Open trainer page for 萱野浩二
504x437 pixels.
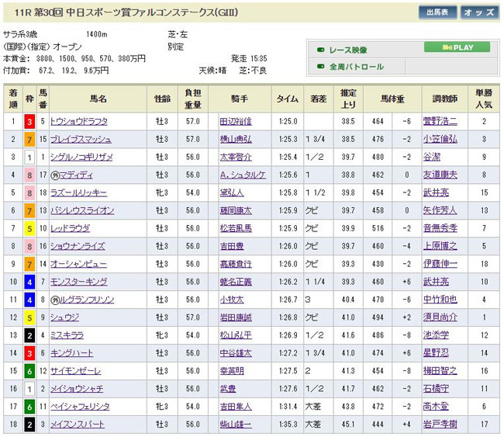tap(439, 121)
